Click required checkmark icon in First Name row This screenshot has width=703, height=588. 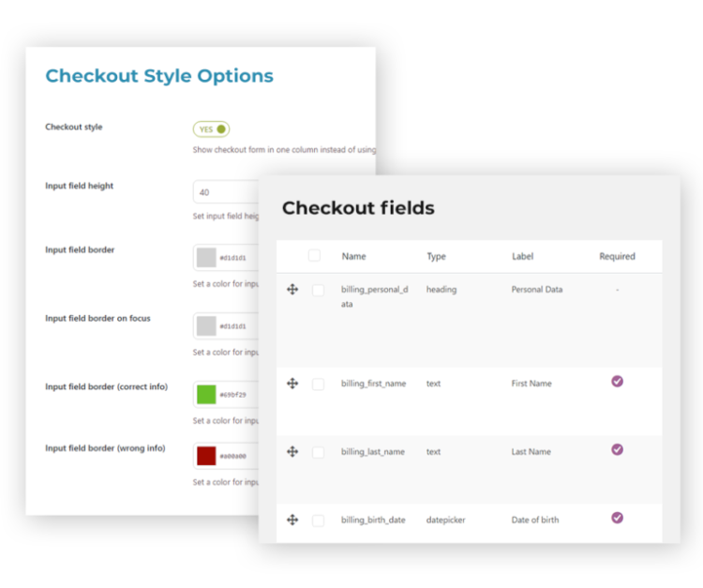tap(617, 382)
